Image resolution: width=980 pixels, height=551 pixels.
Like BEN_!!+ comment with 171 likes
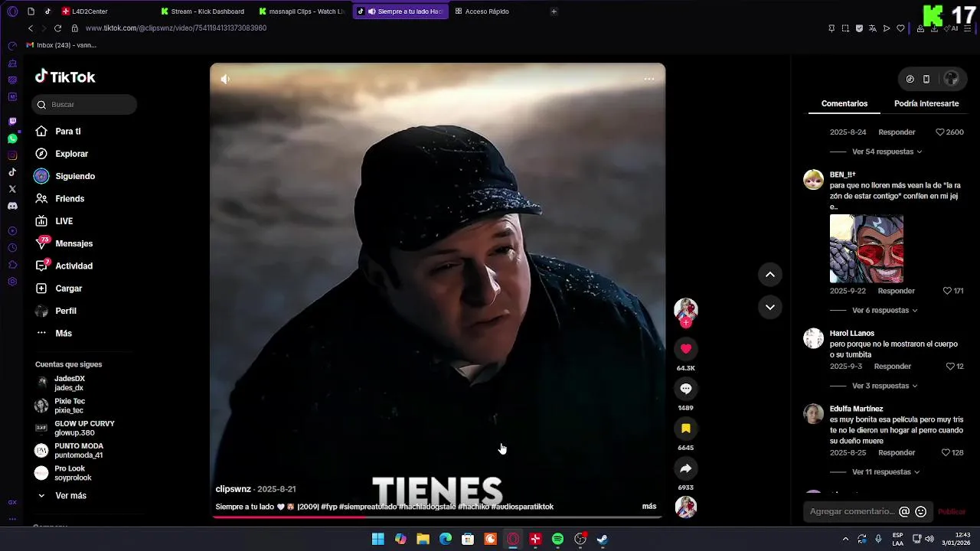pyautogui.click(x=947, y=291)
